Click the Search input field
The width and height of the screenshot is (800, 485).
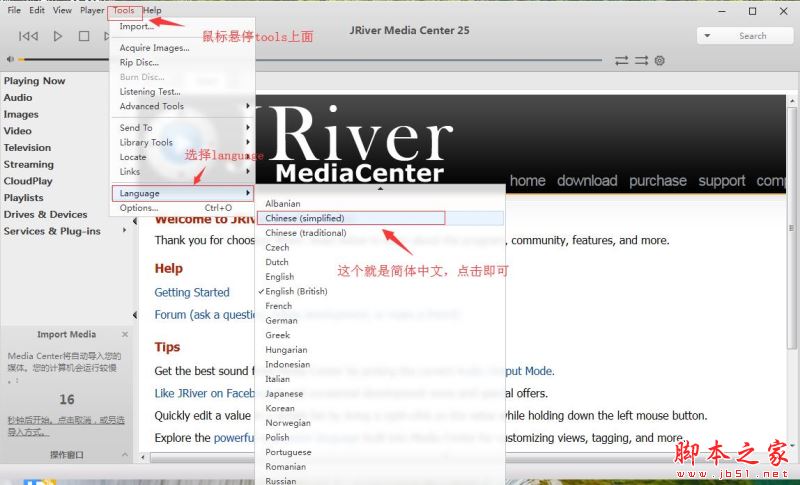click(x=752, y=36)
